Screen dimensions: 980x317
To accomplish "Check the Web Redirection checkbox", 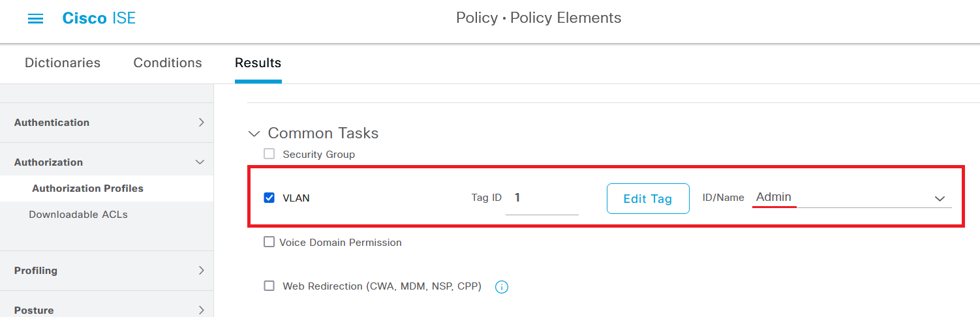I will click(x=269, y=286).
